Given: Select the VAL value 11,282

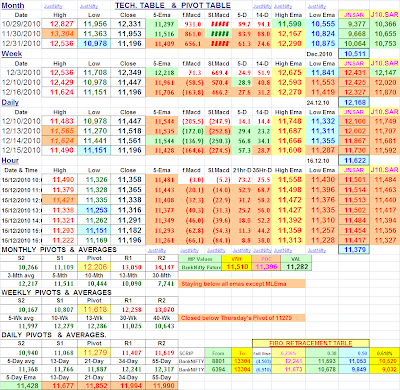Looking at the screenshot, I should click(x=297, y=267).
